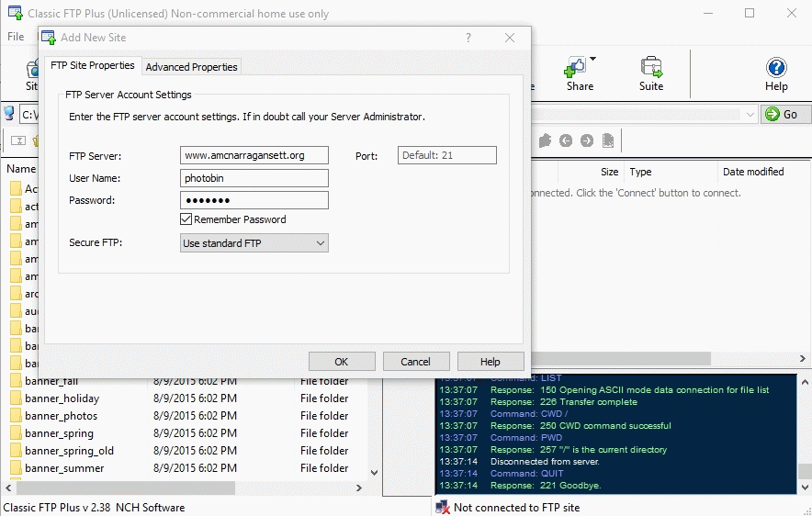Open Help from the main toolbar
The width and height of the screenshot is (812, 516).
tap(776, 73)
